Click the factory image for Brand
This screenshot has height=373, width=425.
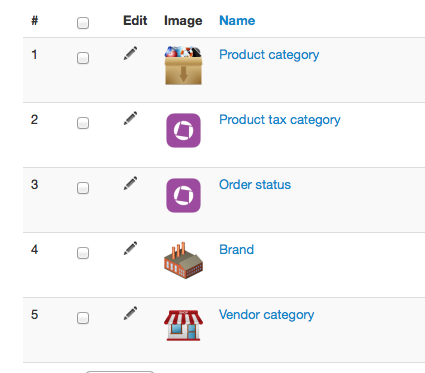pos(183,260)
